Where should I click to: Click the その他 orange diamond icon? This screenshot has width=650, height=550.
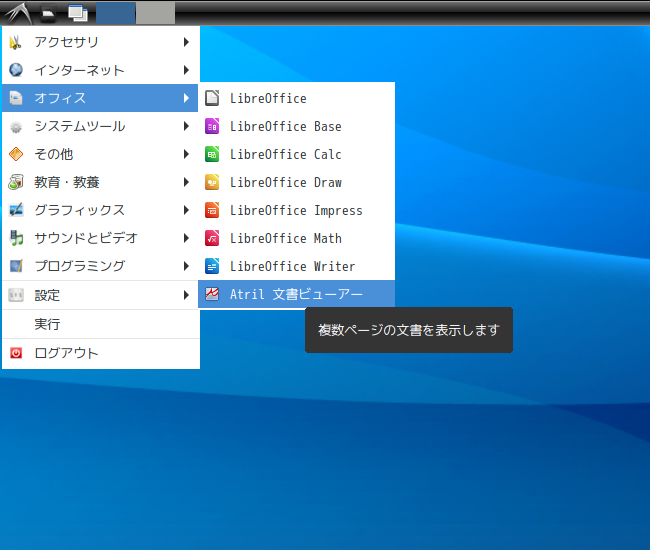tap(16, 154)
